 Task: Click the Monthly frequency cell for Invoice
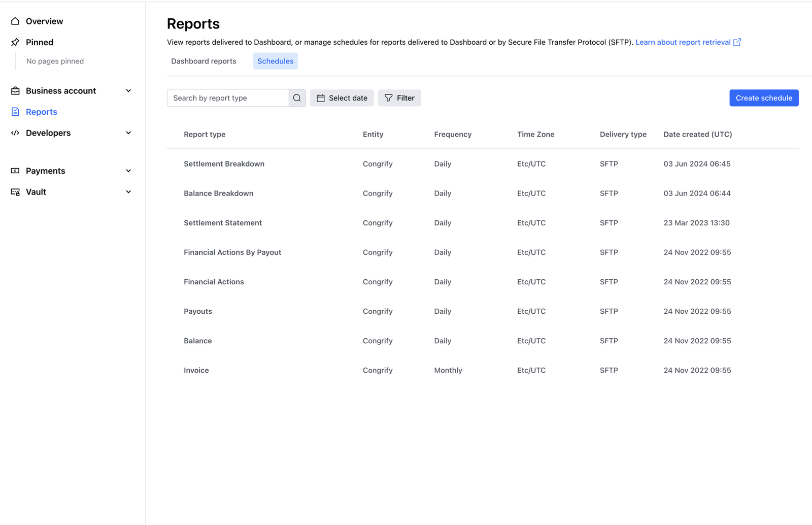[x=448, y=370]
